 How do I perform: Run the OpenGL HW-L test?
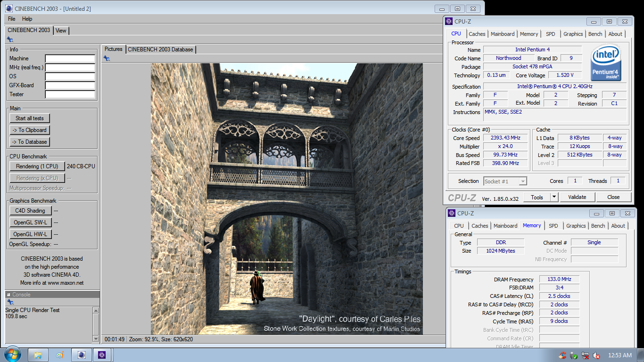point(30,234)
